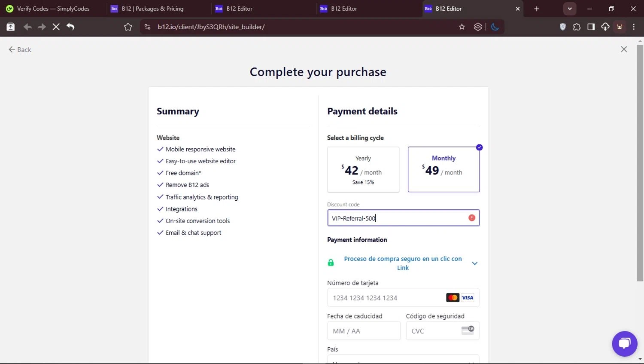Close the purchase dialog with X
Screen dimensions: 644x364
pyautogui.click(x=624, y=49)
